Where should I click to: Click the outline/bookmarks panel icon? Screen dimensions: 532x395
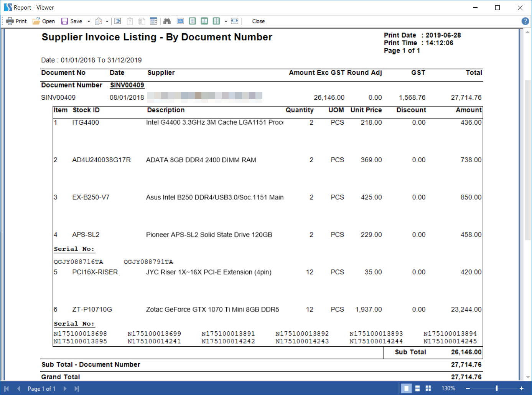118,21
